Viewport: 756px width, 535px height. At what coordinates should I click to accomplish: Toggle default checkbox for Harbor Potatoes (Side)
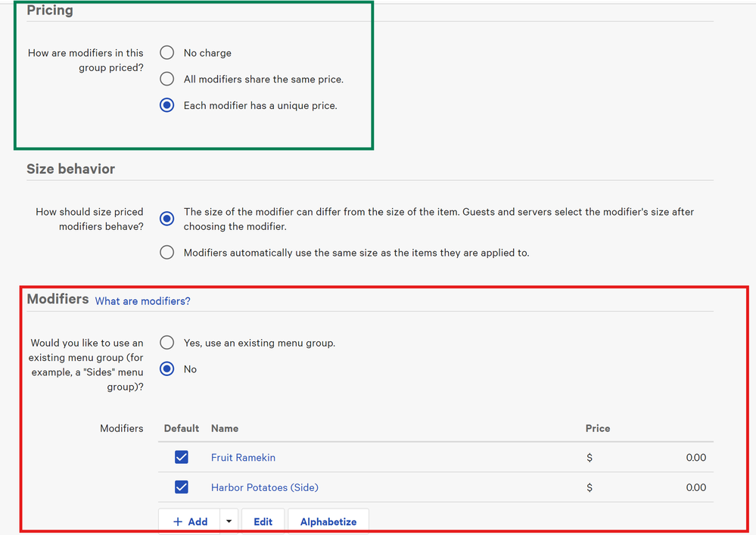tap(182, 487)
